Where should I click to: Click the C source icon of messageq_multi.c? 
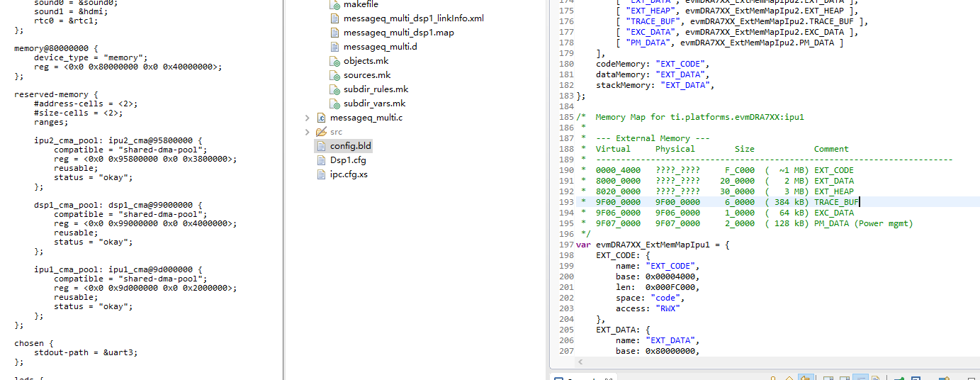pos(321,118)
